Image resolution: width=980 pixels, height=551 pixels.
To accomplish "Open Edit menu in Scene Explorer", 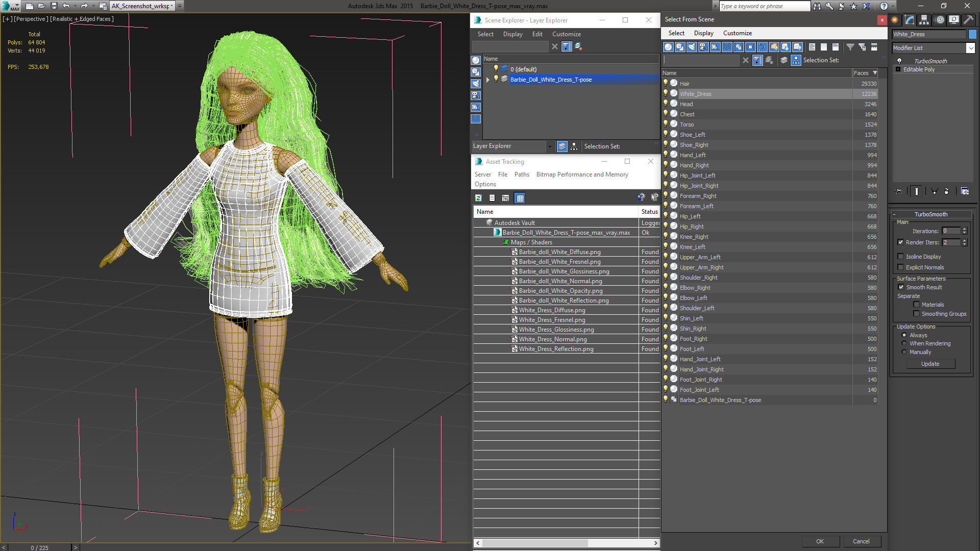I will pos(537,34).
